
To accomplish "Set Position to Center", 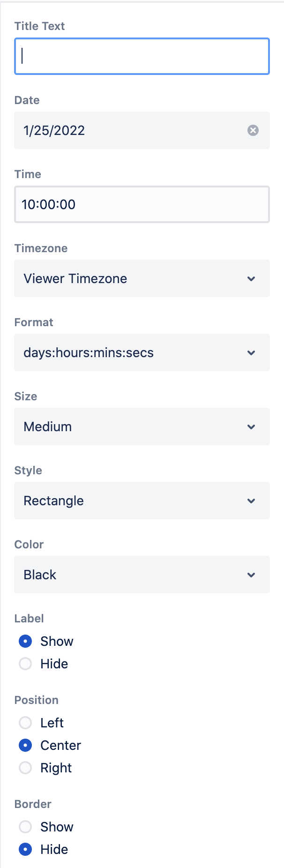I will pos(25,745).
